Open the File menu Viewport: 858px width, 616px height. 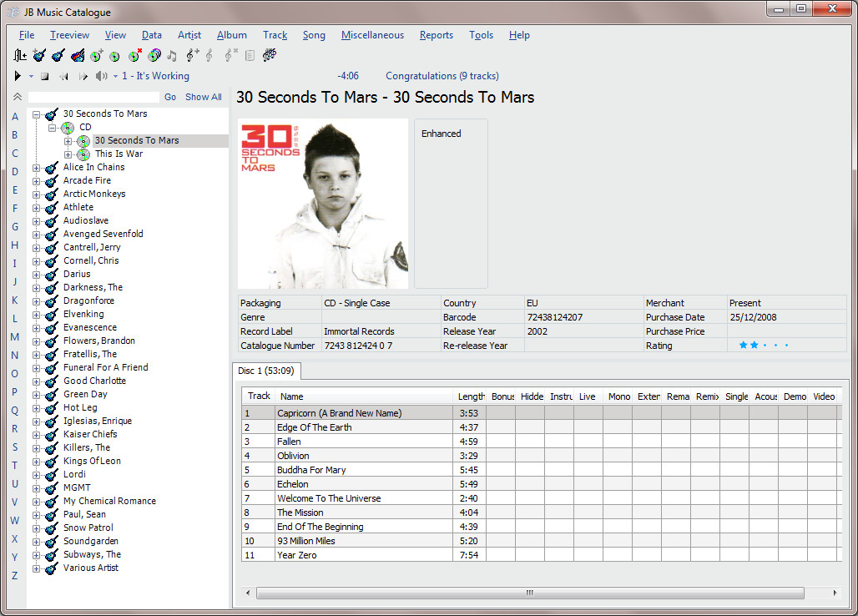pyautogui.click(x=27, y=35)
